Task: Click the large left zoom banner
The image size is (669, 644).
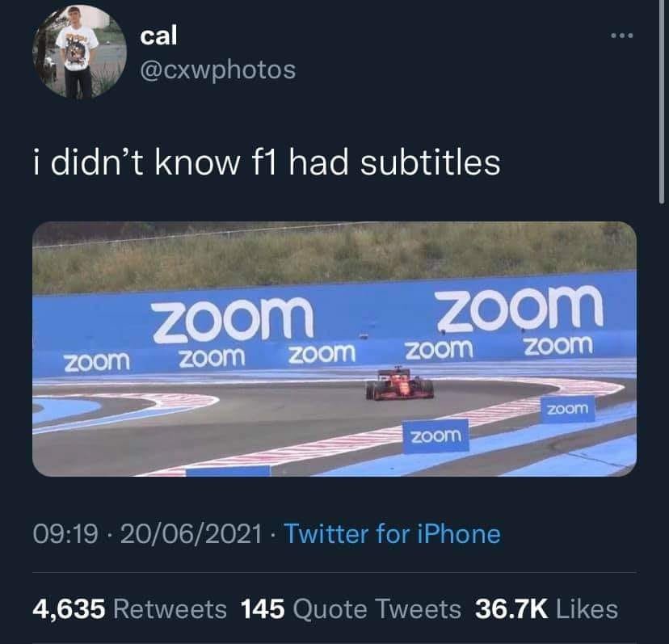Action: 234,319
